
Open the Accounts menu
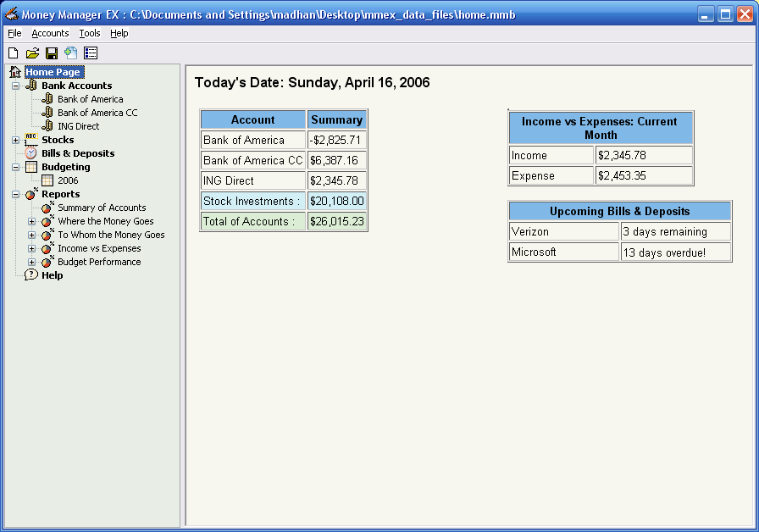click(x=50, y=33)
